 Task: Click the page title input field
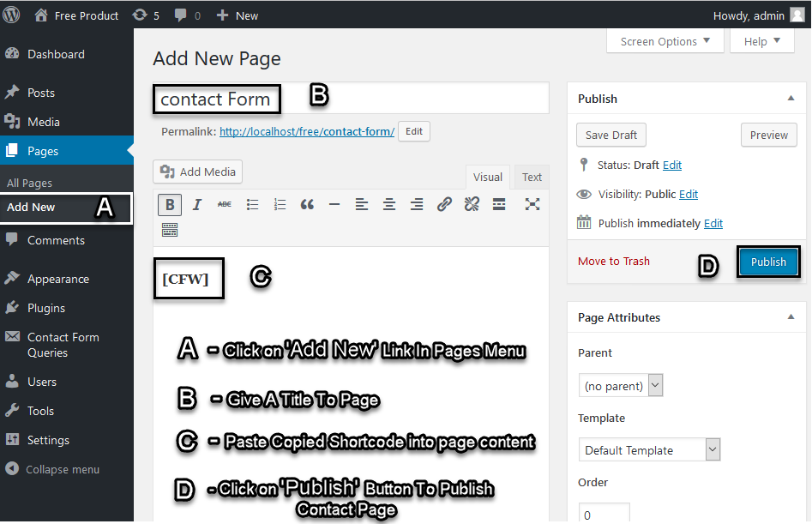(x=412, y=99)
